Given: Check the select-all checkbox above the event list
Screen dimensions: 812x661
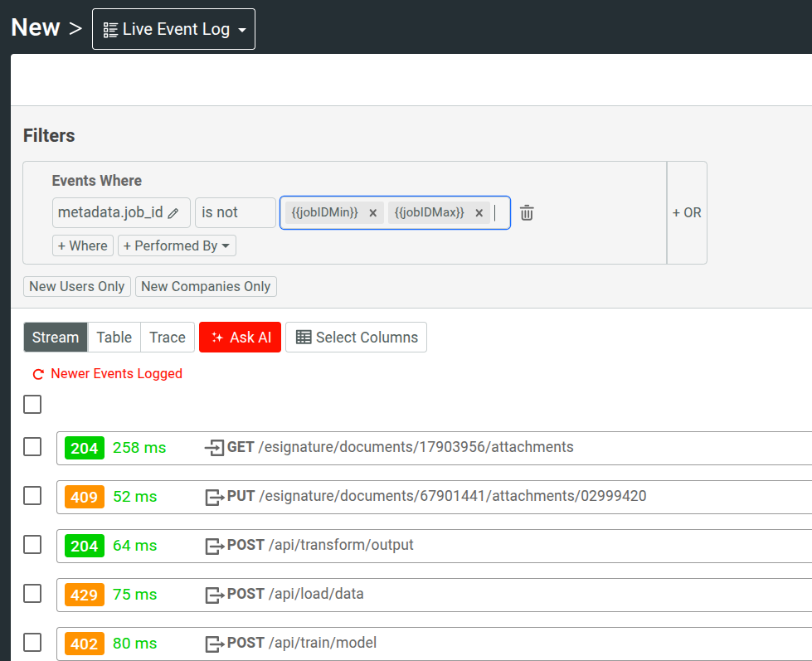Looking at the screenshot, I should 32,404.
